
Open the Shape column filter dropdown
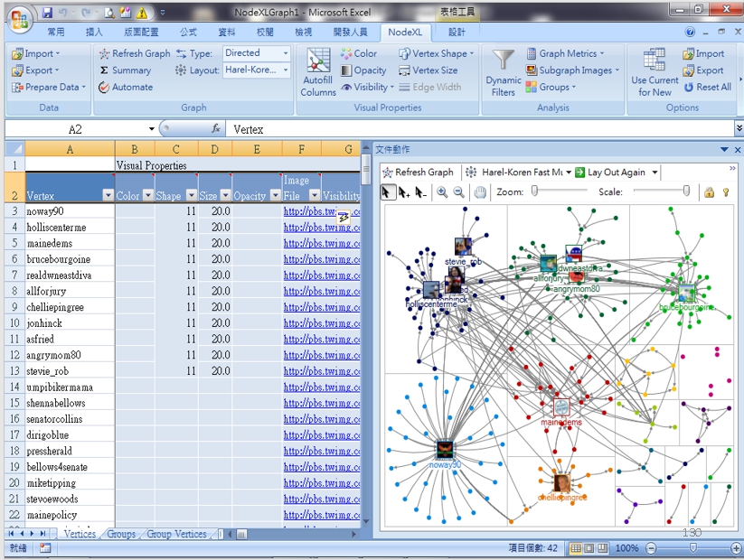pos(192,195)
